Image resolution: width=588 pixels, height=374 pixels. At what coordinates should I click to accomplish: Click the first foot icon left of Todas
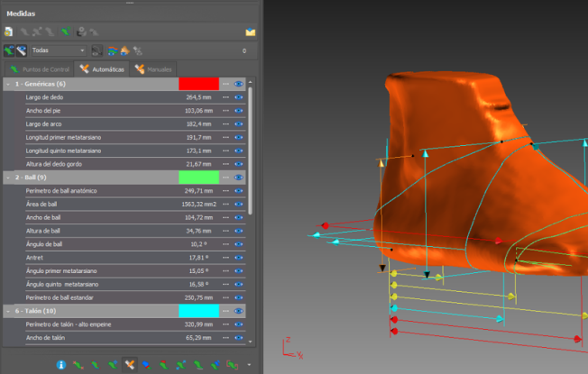(10, 50)
